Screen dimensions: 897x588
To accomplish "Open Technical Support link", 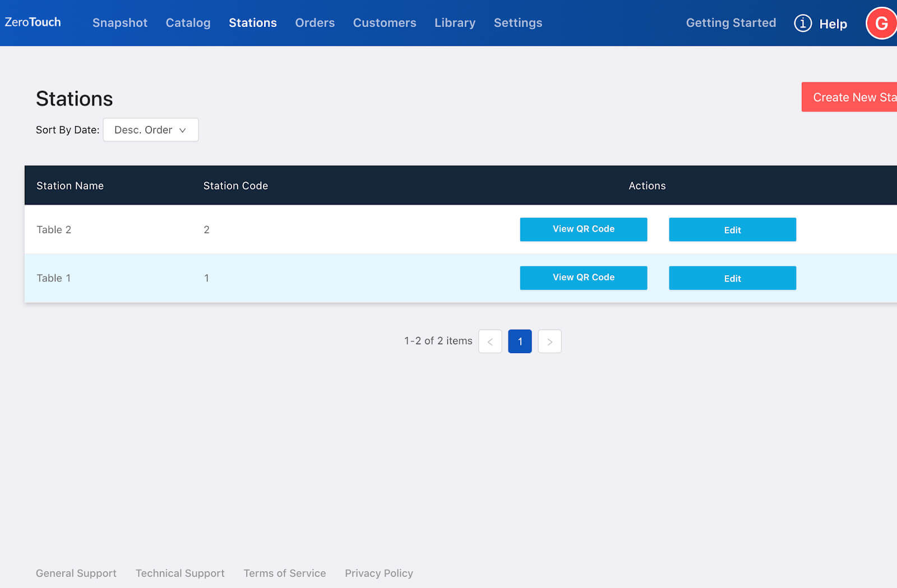I will pos(180,573).
